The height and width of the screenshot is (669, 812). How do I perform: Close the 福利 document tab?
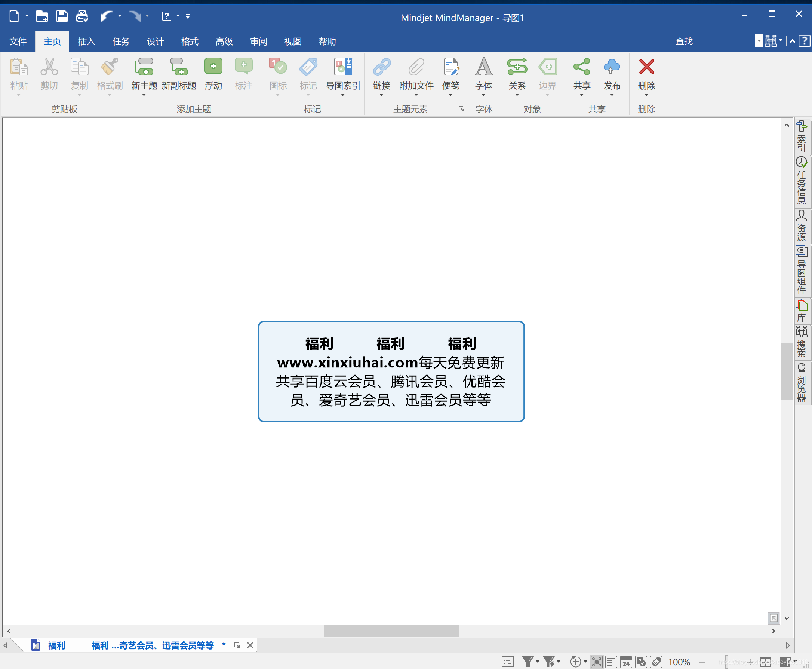(x=250, y=645)
